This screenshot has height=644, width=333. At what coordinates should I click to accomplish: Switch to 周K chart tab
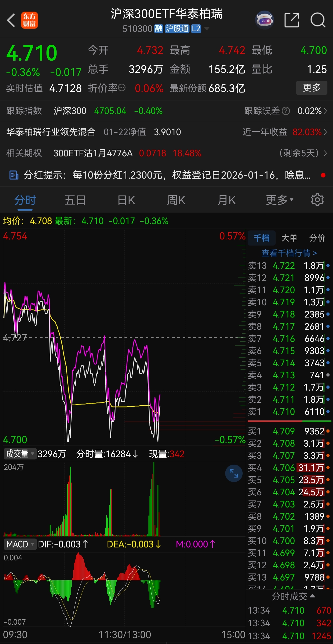176,200
